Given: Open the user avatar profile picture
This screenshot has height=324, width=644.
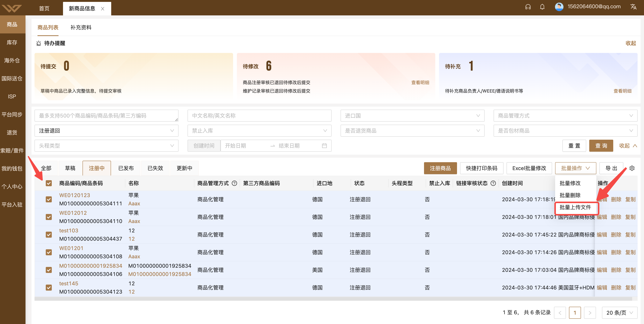Looking at the screenshot, I should click(x=559, y=7).
